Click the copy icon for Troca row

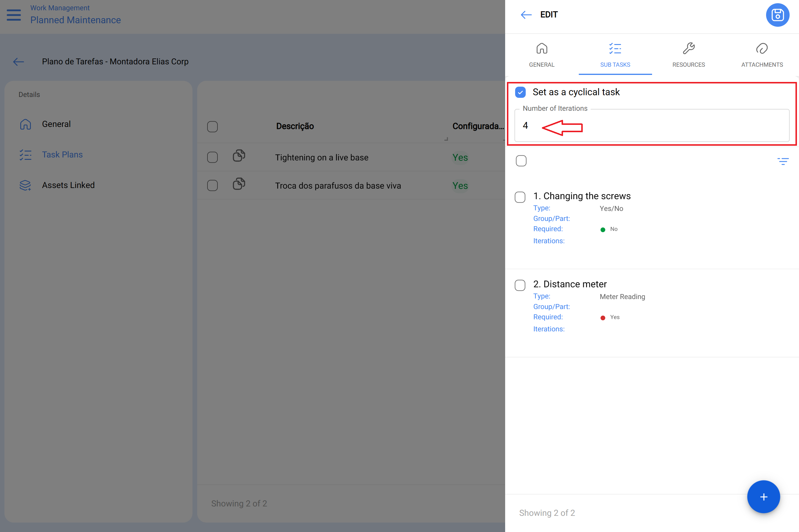pyautogui.click(x=239, y=184)
